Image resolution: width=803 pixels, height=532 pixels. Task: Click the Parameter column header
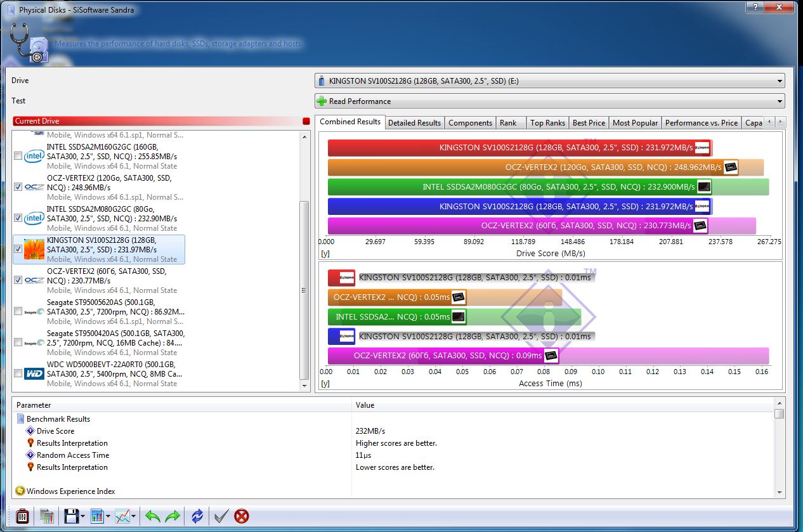point(183,405)
